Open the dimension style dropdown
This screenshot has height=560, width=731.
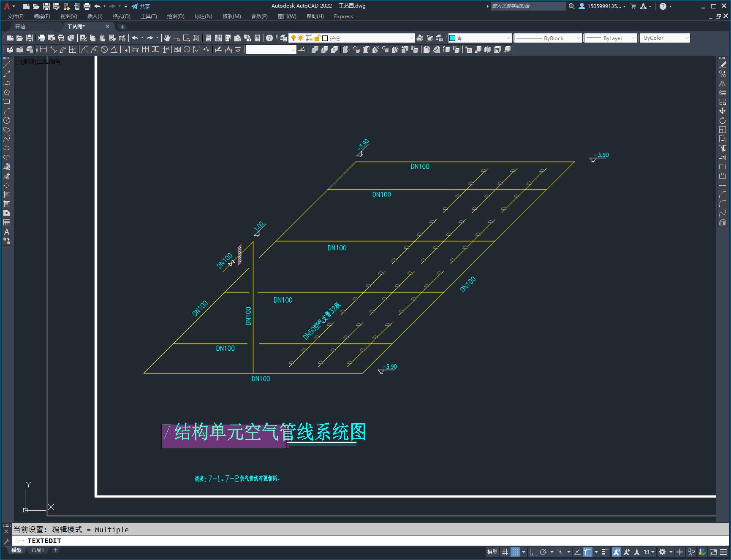point(271,49)
